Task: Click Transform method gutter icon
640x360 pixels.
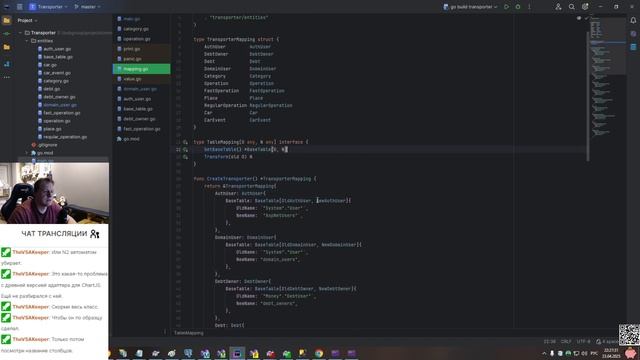Action: tap(185, 157)
